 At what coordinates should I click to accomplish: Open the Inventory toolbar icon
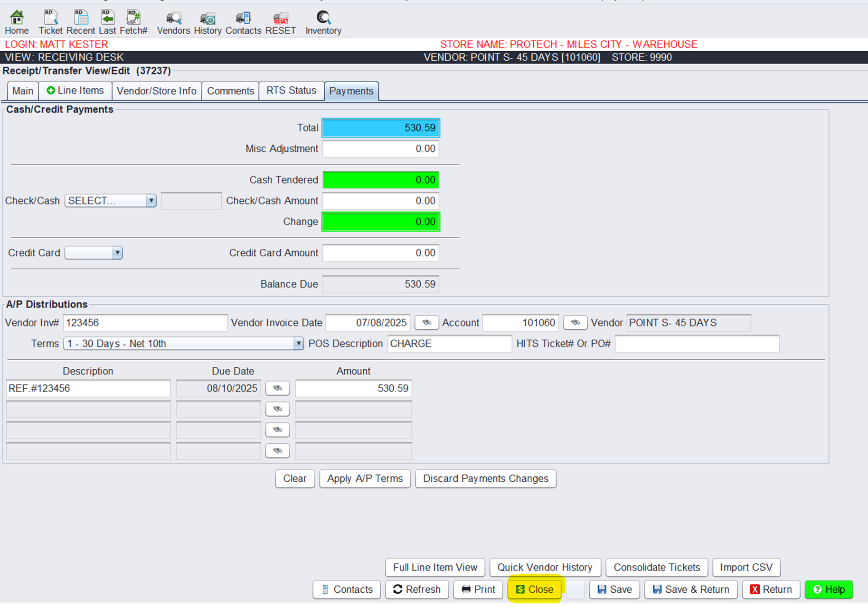[323, 22]
